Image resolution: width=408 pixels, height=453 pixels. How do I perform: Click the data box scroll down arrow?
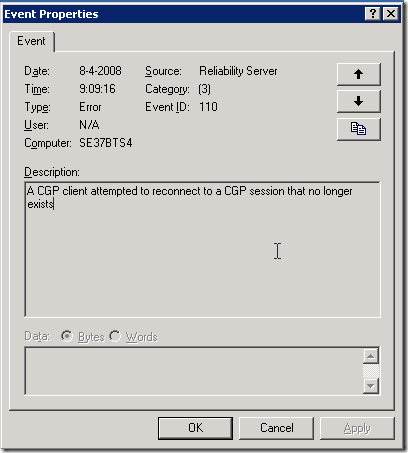371,386
